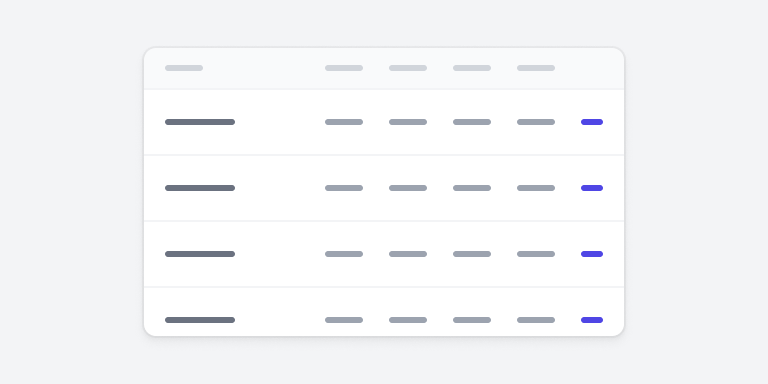Open the blue action link in second row
Screen dimensions: 768x384
click(592, 188)
